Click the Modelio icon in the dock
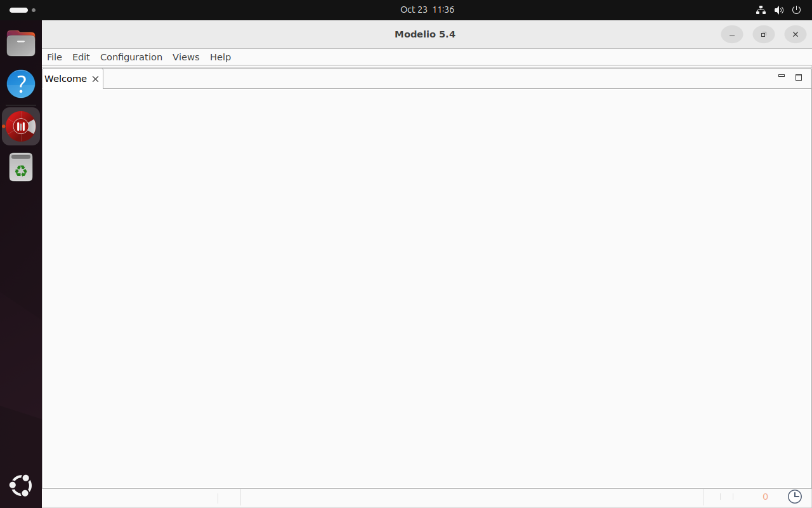The width and height of the screenshot is (812, 508). click(21, 126)
